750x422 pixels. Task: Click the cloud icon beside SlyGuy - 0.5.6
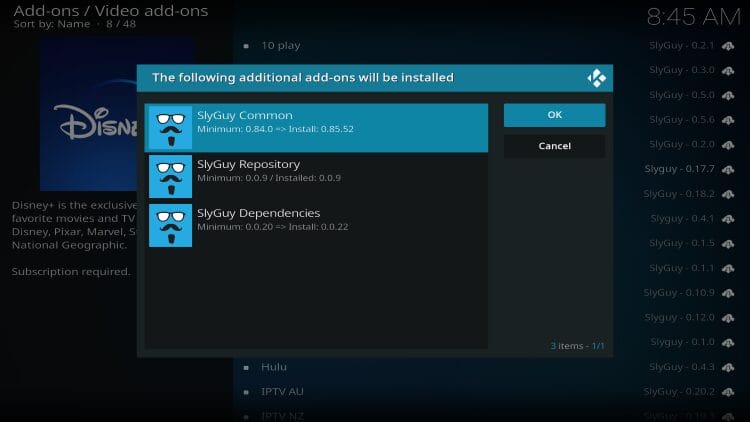coord(728,120)
